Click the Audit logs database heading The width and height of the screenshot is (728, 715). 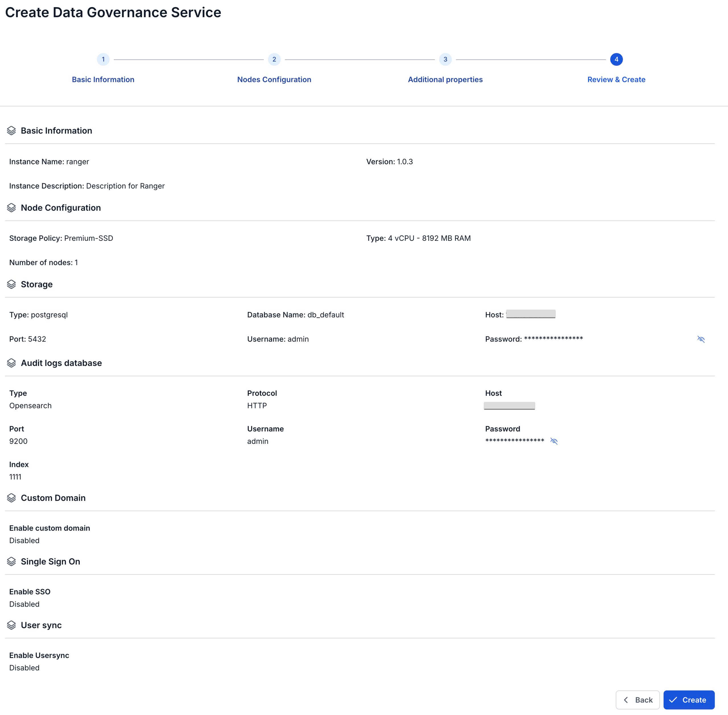61,363
